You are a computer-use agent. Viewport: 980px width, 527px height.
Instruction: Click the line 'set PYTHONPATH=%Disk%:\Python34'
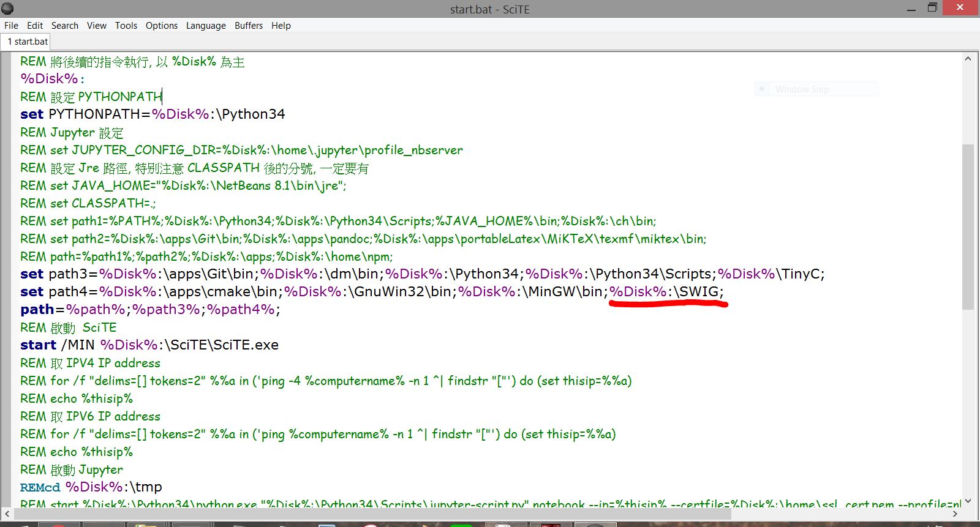(x=153, y=114)
